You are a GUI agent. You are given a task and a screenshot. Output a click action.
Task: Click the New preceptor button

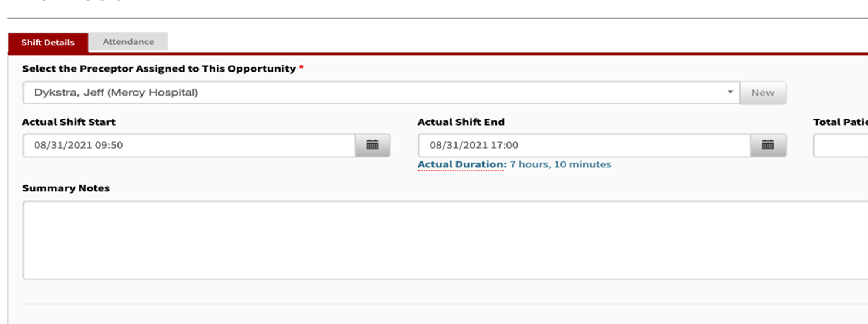[x=763, y=92]
